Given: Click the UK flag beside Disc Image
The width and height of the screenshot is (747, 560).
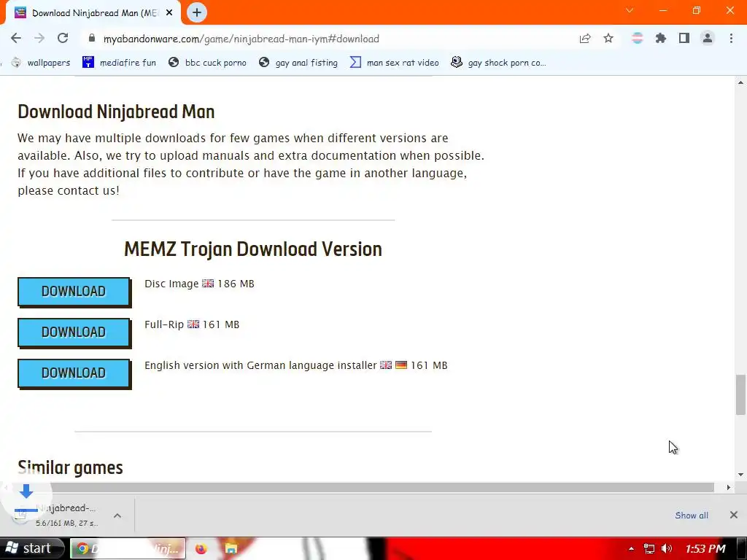Looking at the screenshot, I should coord(208,284).
